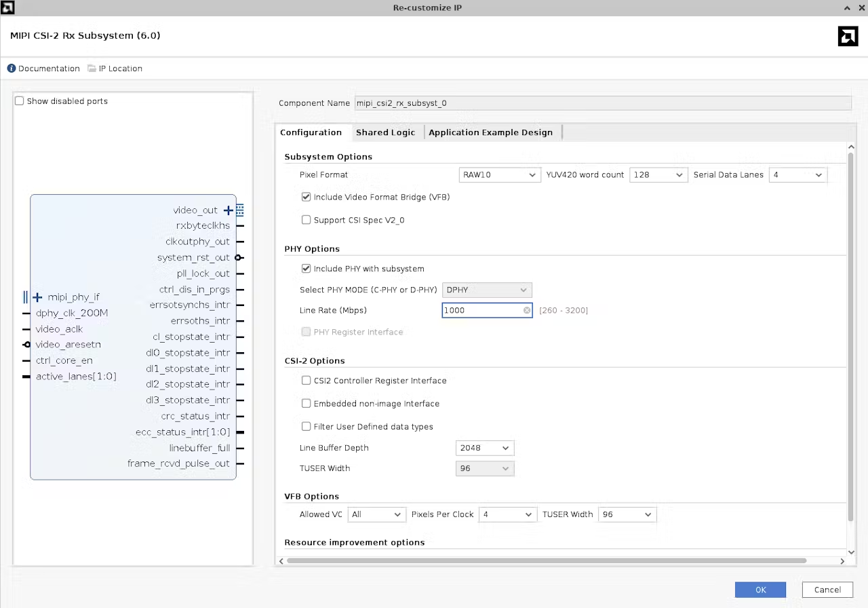Select the rxbyteclkhs port label
Image resolution: width=868 pixels, height=608 pixels.
coord(203,226)
